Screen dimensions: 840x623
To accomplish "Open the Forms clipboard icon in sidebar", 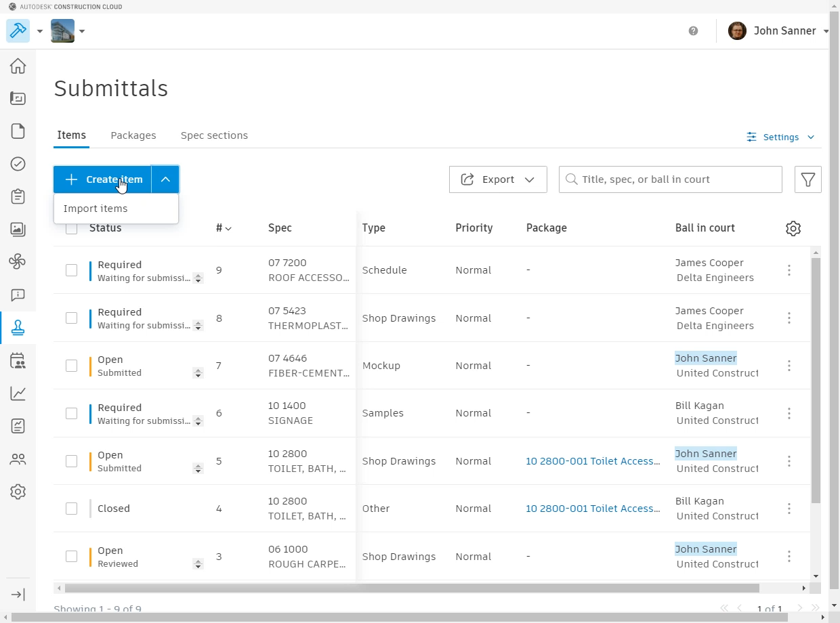I will pyautogui.click(x=18, y=196).
